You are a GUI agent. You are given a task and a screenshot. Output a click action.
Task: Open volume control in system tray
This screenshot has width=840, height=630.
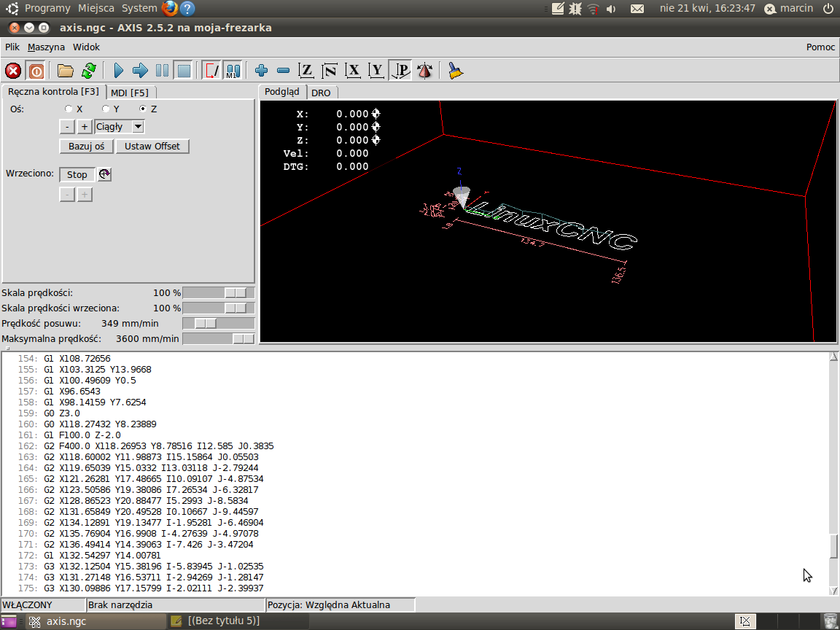click(x=611, y=9)
